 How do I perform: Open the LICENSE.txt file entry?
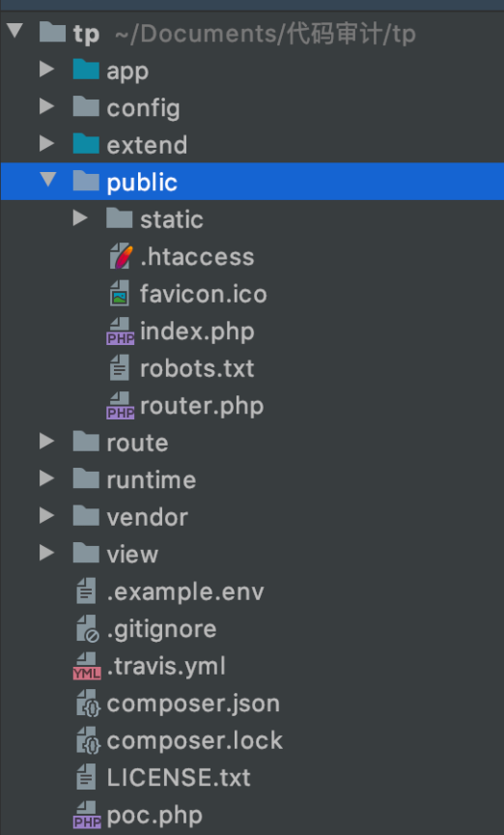179,778
